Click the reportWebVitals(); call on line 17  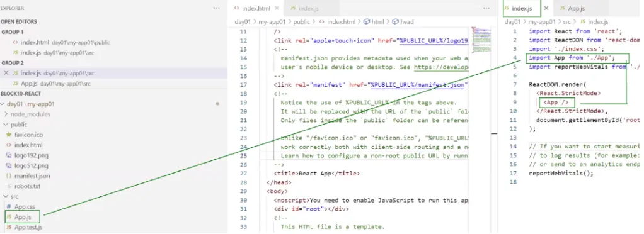(x=561, y=173)
